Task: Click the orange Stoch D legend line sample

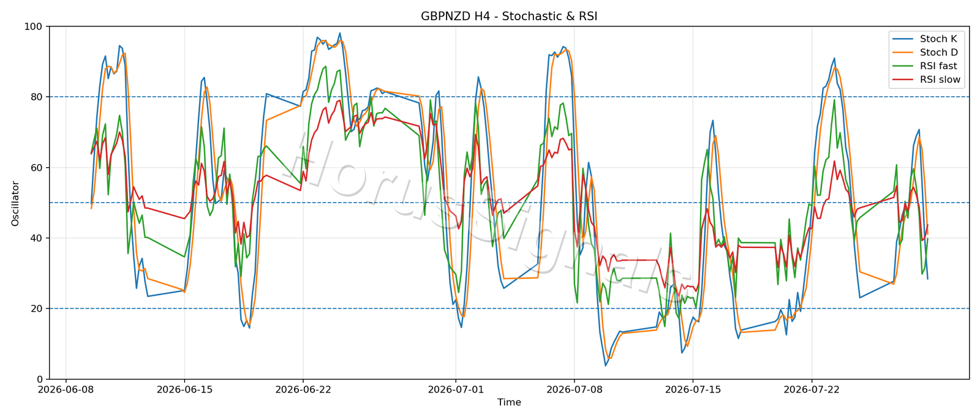Action: pos(904,53)
